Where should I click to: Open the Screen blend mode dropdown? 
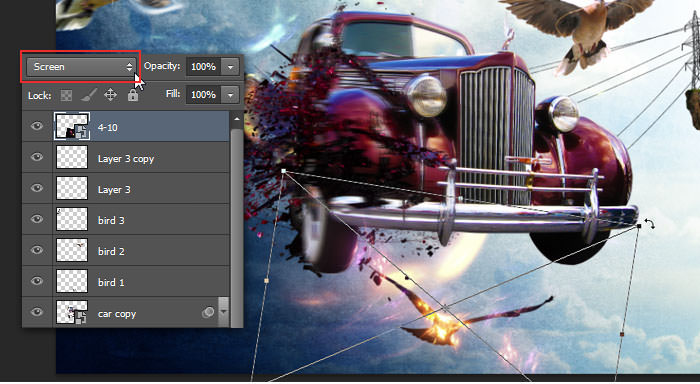80,67
